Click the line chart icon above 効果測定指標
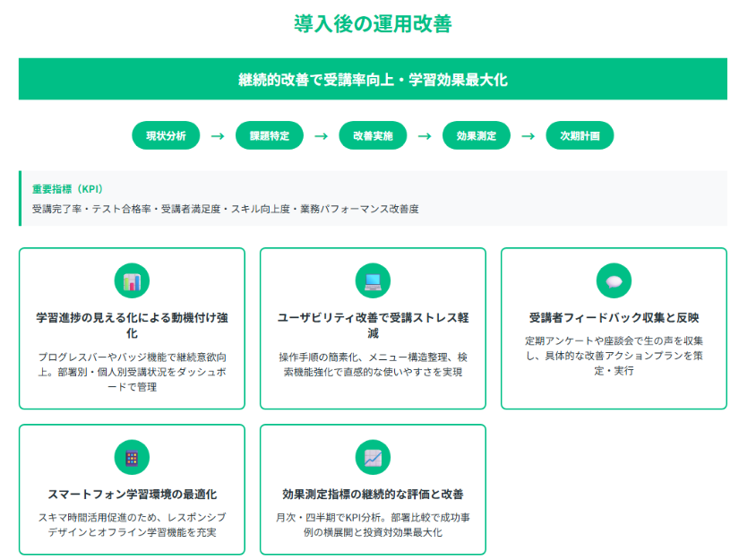Image resolution: width=739 pixels, height=560 pixels. click(x=373, y=458)
